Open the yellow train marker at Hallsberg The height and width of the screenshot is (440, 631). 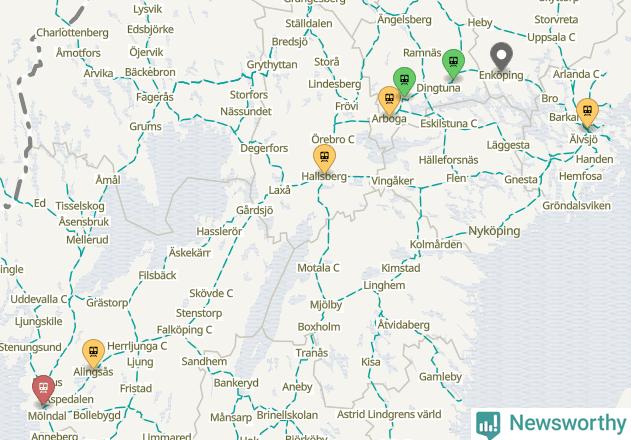(324, 158)
